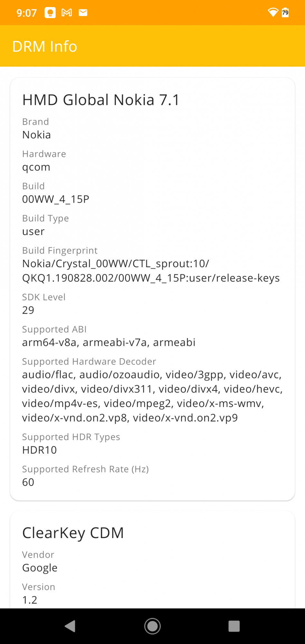Tap the Build Fingerprint value text
The width and height of the screenshot is (305, 644).
tap(150, 271)
